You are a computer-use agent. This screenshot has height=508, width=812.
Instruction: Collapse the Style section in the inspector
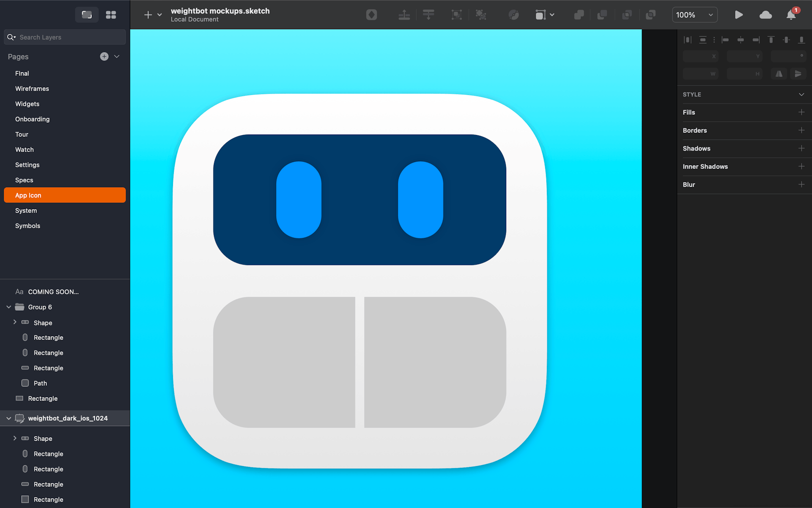click(802, 94)
